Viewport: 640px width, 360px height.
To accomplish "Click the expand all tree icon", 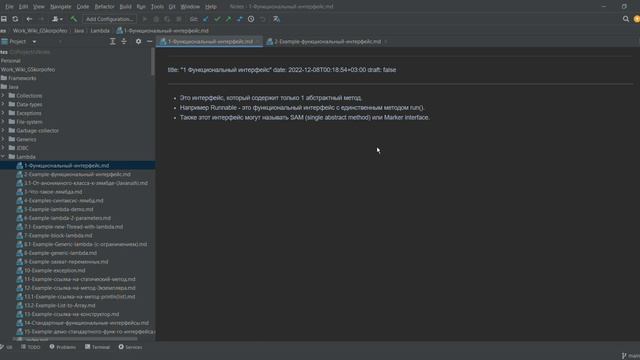I will point(113,41).
